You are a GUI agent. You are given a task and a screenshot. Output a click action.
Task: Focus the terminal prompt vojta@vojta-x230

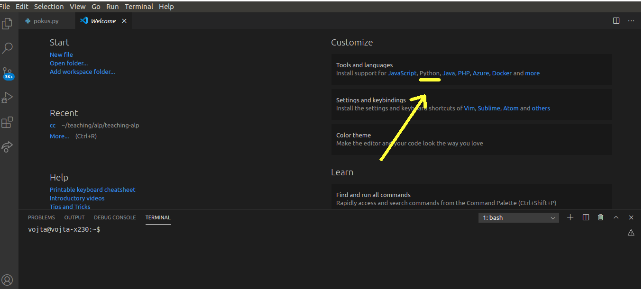(x=64, y=229)
